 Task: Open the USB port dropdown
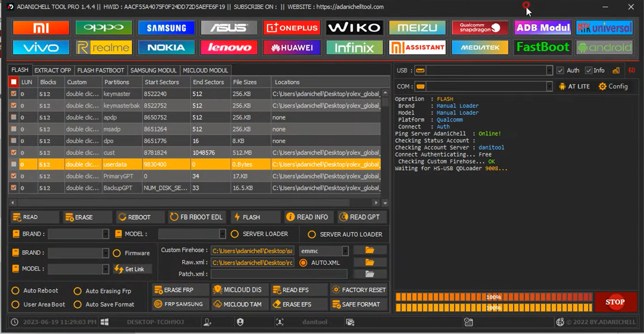point(549,70)
